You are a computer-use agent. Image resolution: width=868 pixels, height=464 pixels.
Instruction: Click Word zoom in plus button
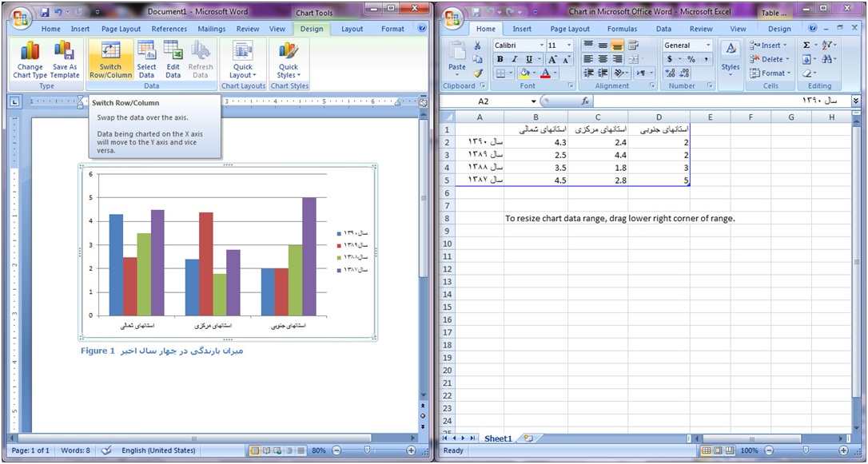[x=411, y=450]
